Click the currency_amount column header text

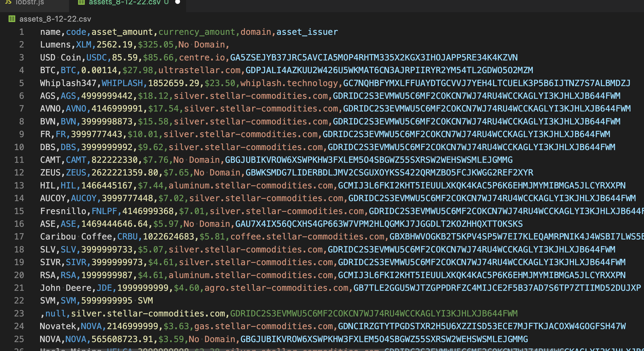click(197, 32)
